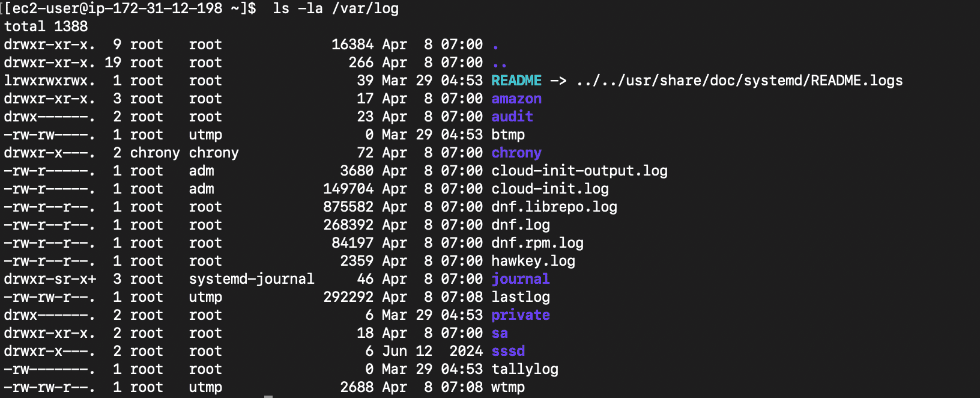Click the ls -la /var/log command text
The image size is (980, 398).
tap(335, 8)
